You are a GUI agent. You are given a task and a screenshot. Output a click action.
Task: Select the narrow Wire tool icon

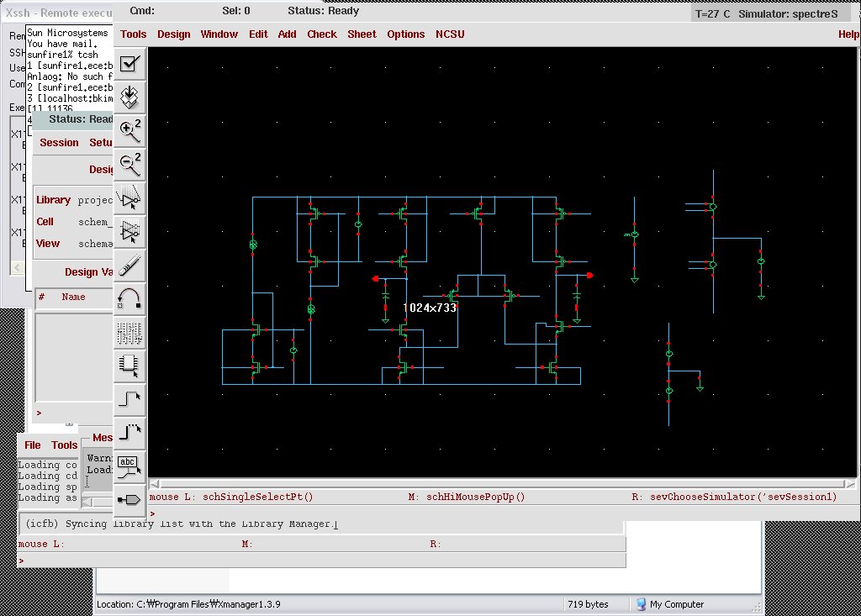(129, 399)
